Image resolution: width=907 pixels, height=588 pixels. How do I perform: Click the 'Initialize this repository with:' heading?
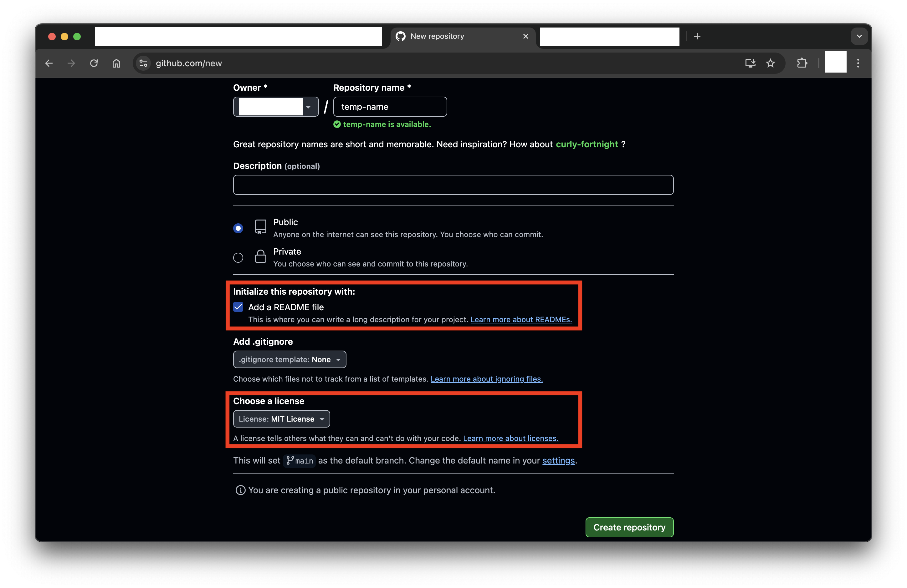294,291
